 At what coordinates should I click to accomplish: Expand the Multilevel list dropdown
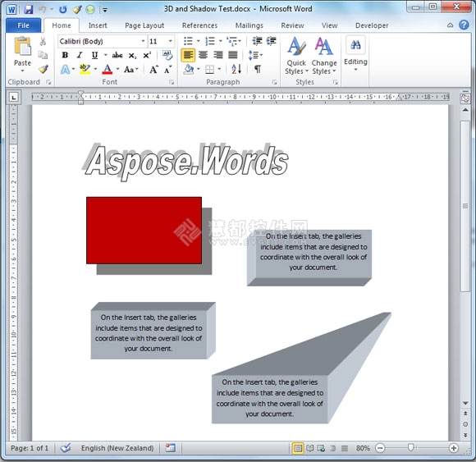(x=240, y=41)
